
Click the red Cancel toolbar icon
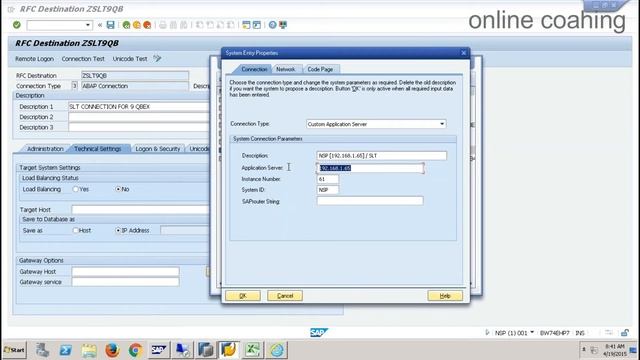[x=147, y=25]
